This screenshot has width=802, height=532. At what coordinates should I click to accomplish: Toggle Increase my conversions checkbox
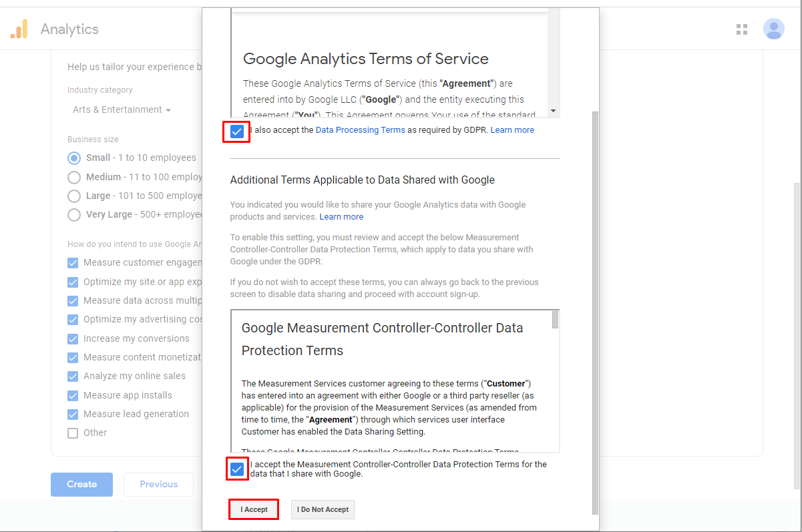[73, 338]
